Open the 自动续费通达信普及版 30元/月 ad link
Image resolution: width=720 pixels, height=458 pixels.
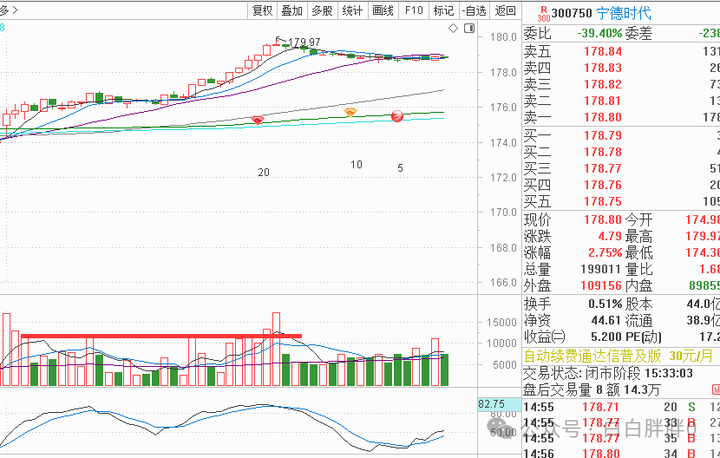point(618,356)
